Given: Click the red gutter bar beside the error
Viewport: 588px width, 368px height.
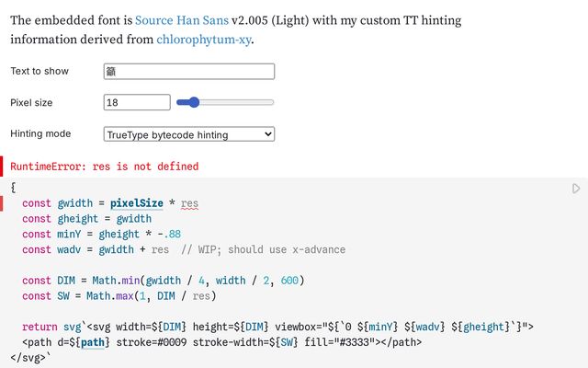Looking at the screenshot, I should pos(2,167).
